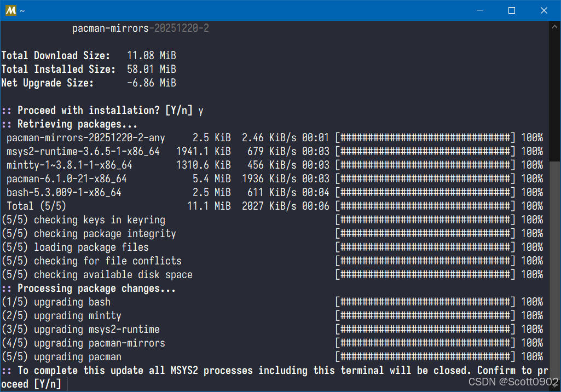Click the '1941.1 KiB' size value
Image resolution: width=561 pixels, height=392 pixels.
(x=204, y=152)
